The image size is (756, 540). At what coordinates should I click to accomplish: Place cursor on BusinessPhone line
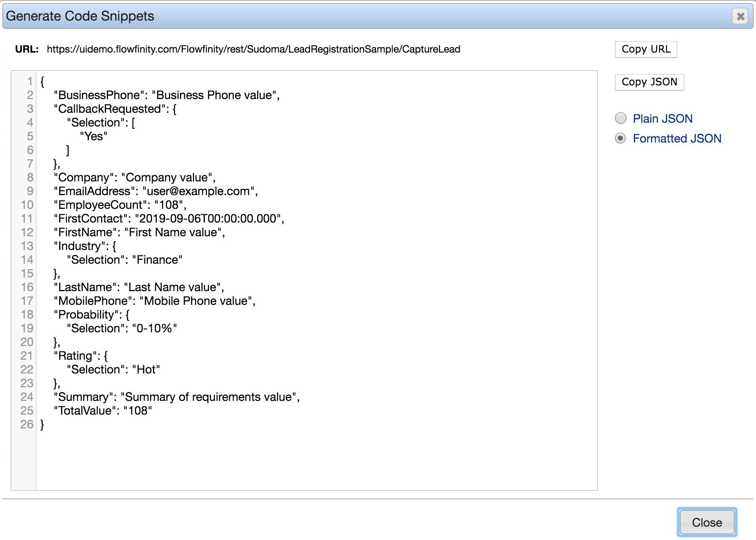pyautogui.click(x=167, y=95)
